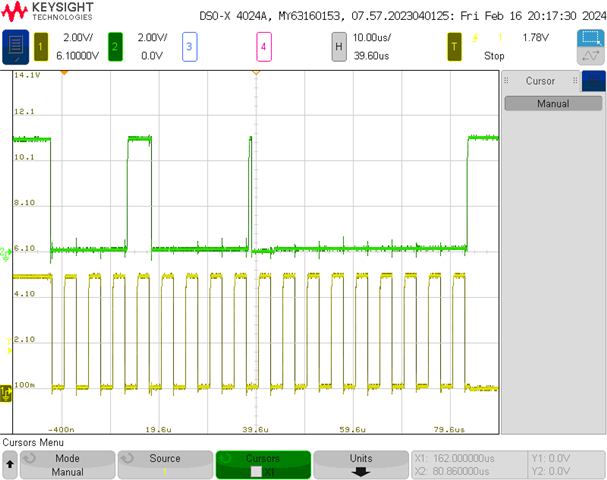Image resolution: width=607 pixels, height=480 pixels.
Task: Click the waveform math icon below zoom box
Action: pos(590,56)
